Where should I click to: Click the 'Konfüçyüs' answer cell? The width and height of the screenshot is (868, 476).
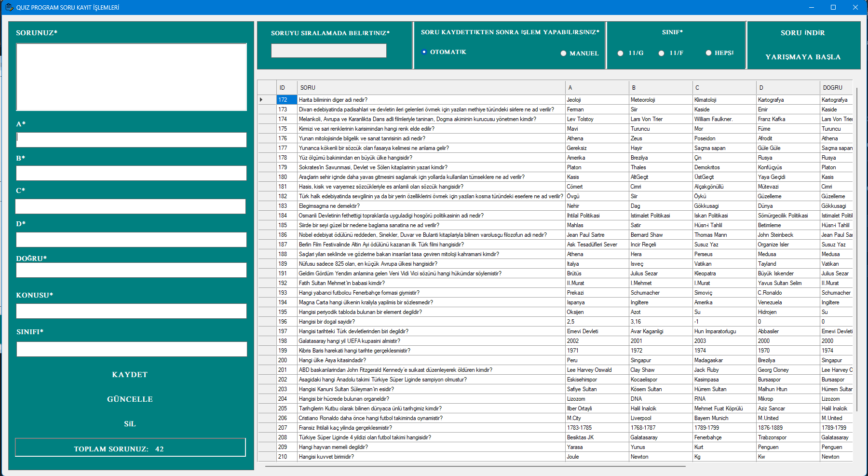coord(788,167)
